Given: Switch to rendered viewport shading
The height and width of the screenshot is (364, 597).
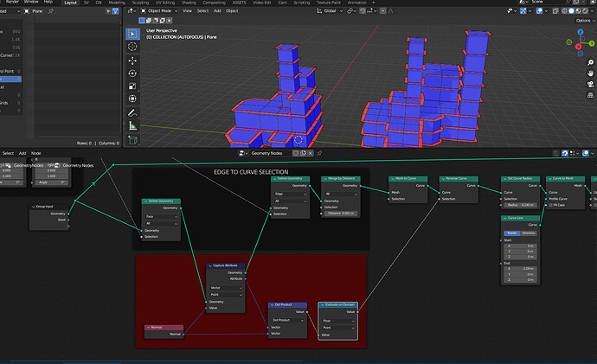Looking at the screenshot, I should pos(585,11).
